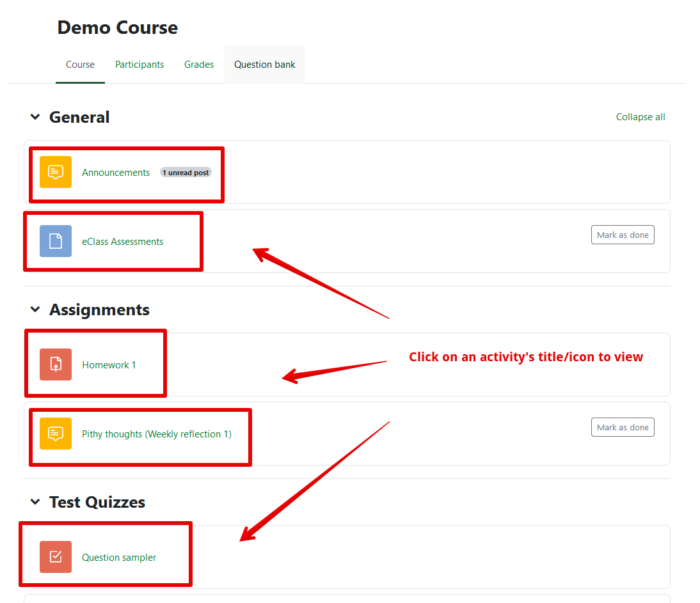Click the Question sampler title link
Screen dimensions: 700x603
(x=119, y=558)
